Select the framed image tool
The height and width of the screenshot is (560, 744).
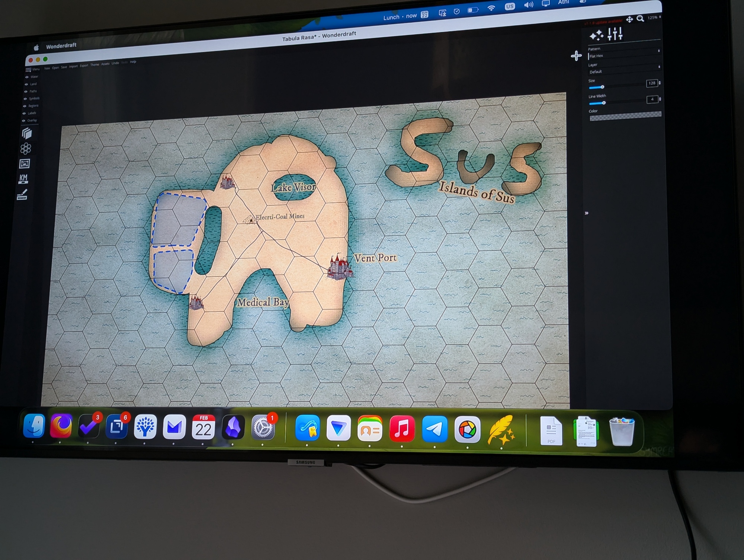[25, 164]
